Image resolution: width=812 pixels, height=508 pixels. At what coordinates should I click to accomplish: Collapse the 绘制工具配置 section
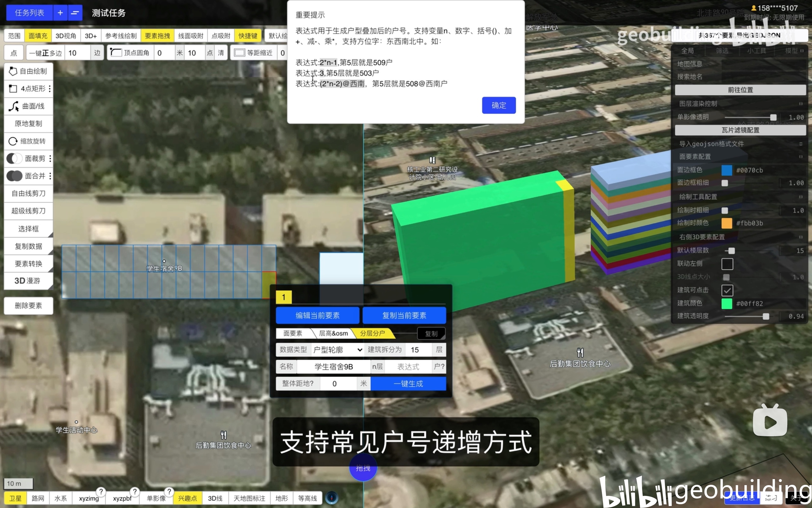pyautogui.click(x=801, y=197)
